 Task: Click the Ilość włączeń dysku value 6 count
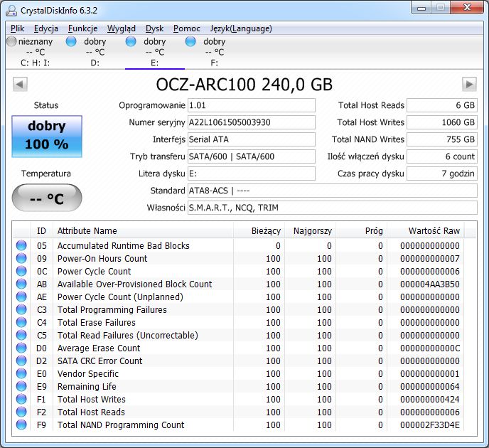coord(442,156)
